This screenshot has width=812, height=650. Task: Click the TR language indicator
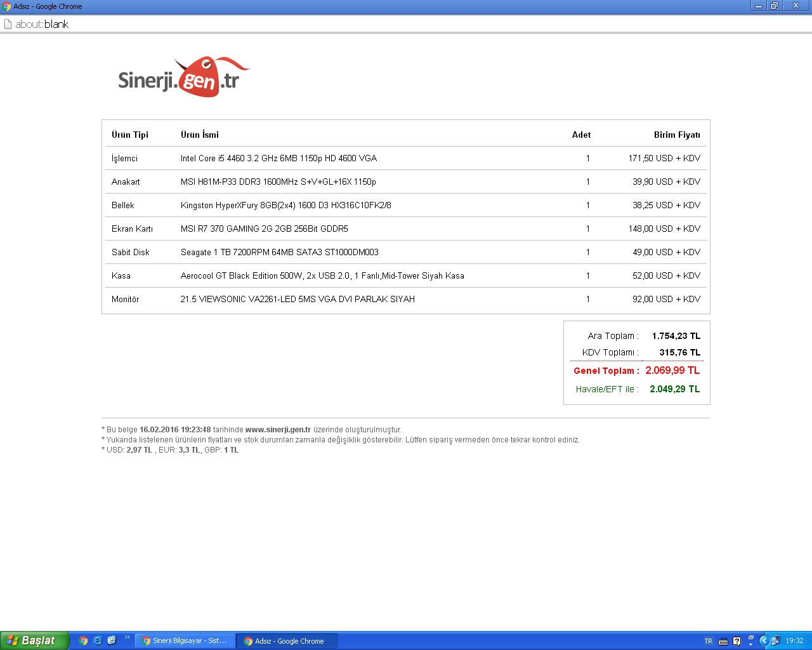tap(709, 641)
